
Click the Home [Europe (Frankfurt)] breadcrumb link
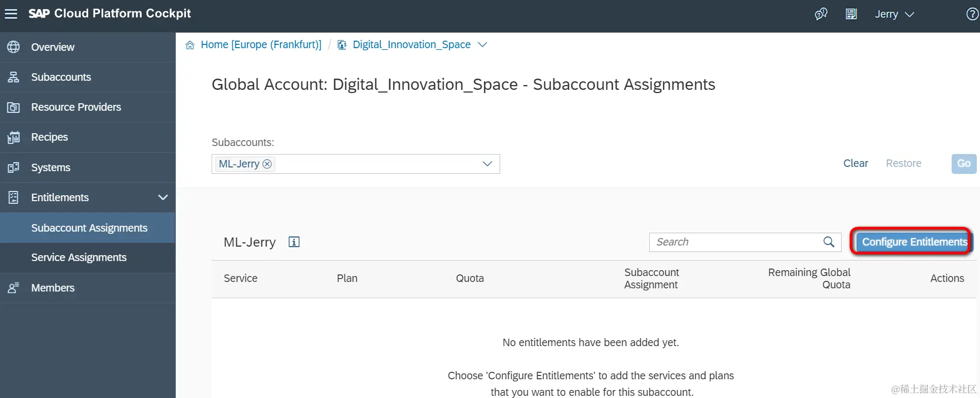[261, 45]
